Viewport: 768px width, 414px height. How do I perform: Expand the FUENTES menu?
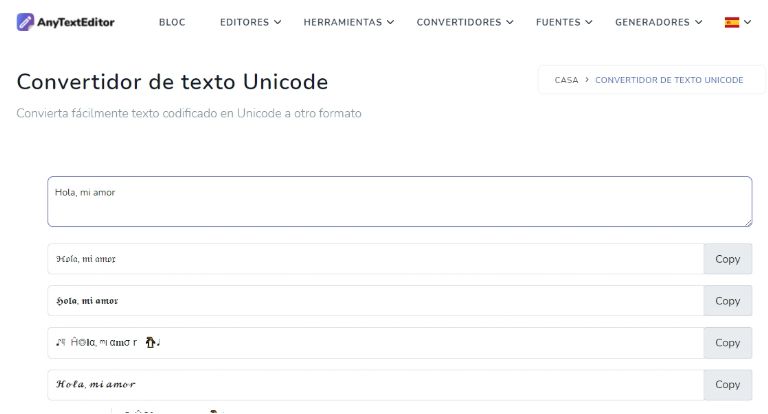564,22
